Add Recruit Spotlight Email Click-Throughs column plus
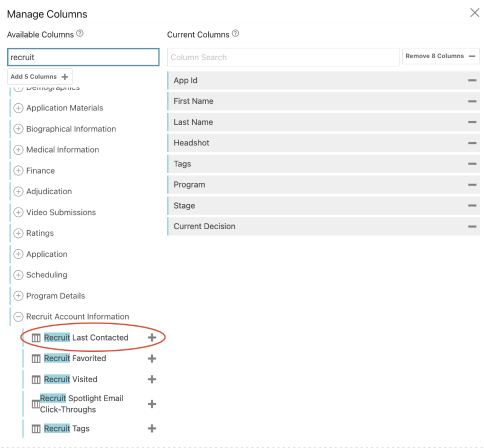 pos(151,404)
